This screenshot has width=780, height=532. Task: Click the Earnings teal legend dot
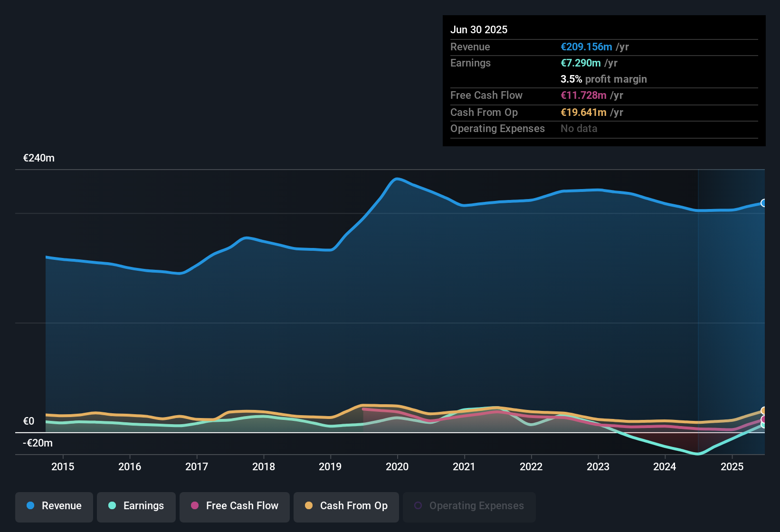click(x=112, y=506)
